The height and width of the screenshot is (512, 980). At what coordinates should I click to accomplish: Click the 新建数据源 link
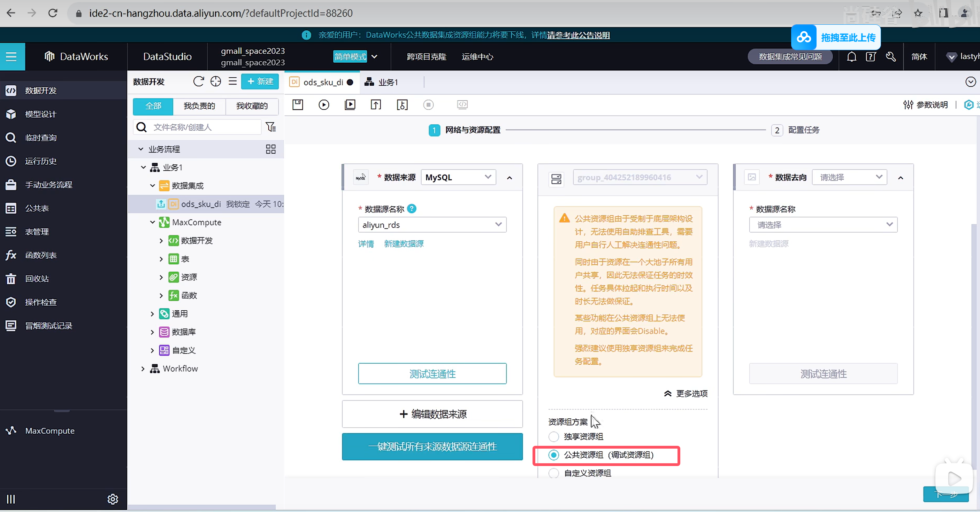[404, 244]
